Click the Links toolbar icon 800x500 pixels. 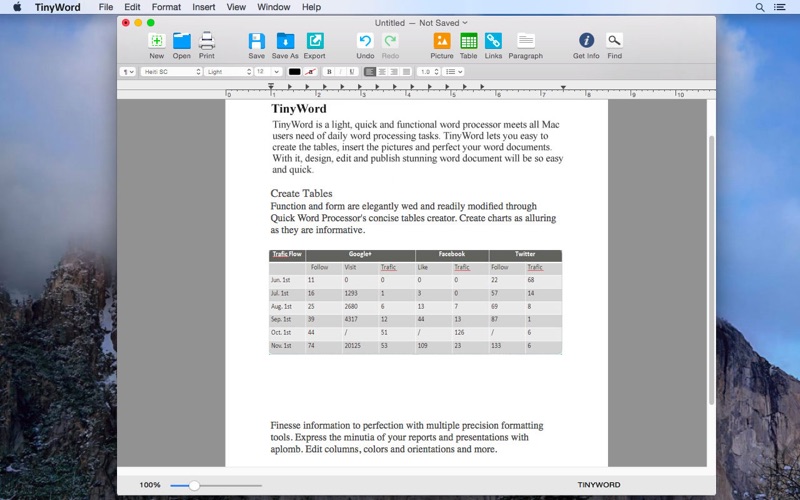(493, 41)
